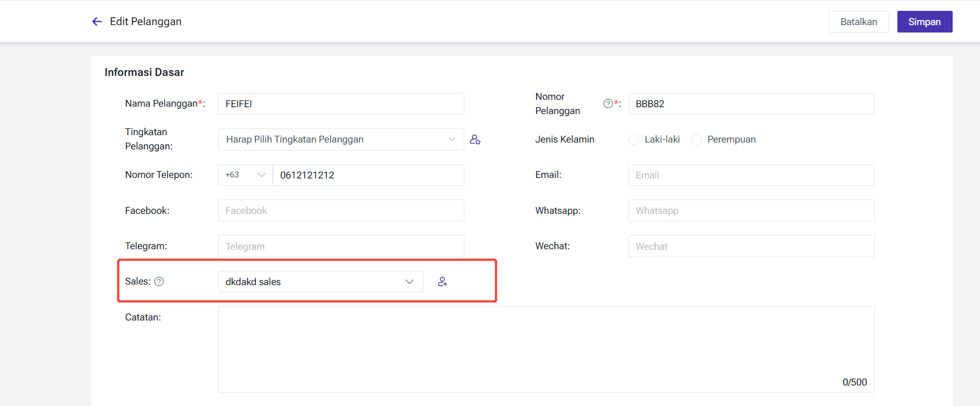Screen dimensions: 980x406
Task: Focus the Email input field
Action: (x=751, y=175)
